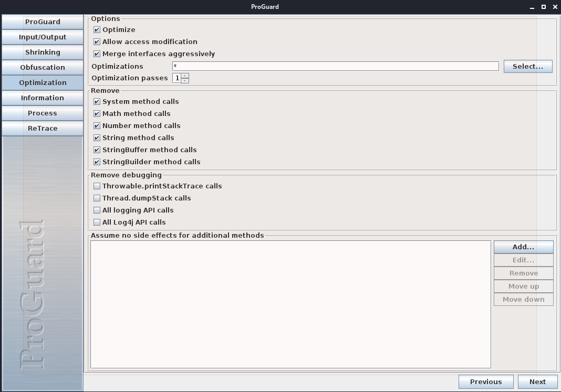Image resolution: width=561 pixels, height=392 pixels.
Task: Click inside the side effects methods list
Action: click(290, 304)
